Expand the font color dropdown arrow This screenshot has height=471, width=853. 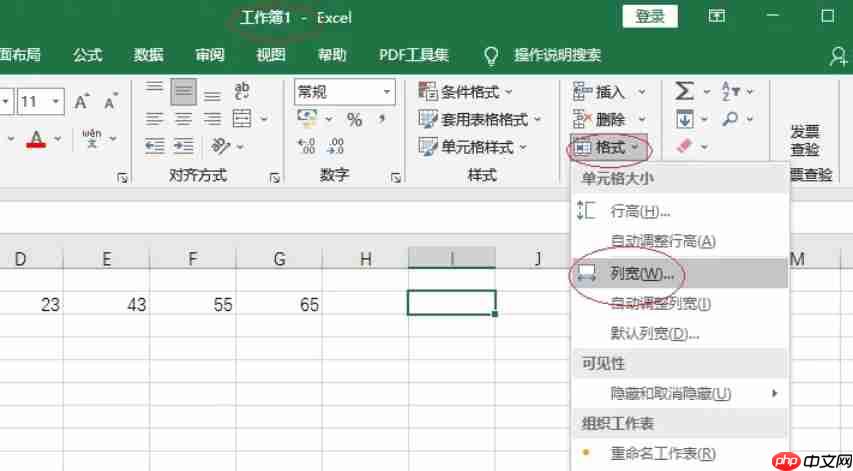click(57, 139)
